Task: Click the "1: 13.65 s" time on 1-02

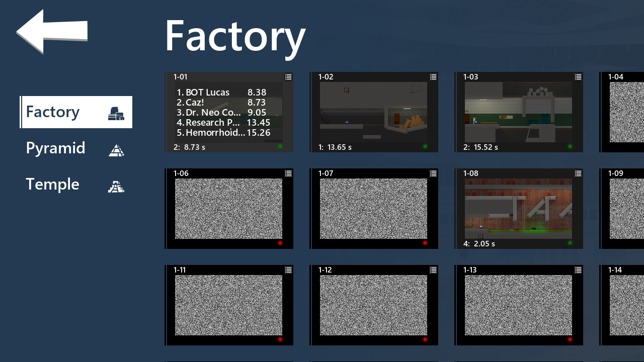Action: 335,147
